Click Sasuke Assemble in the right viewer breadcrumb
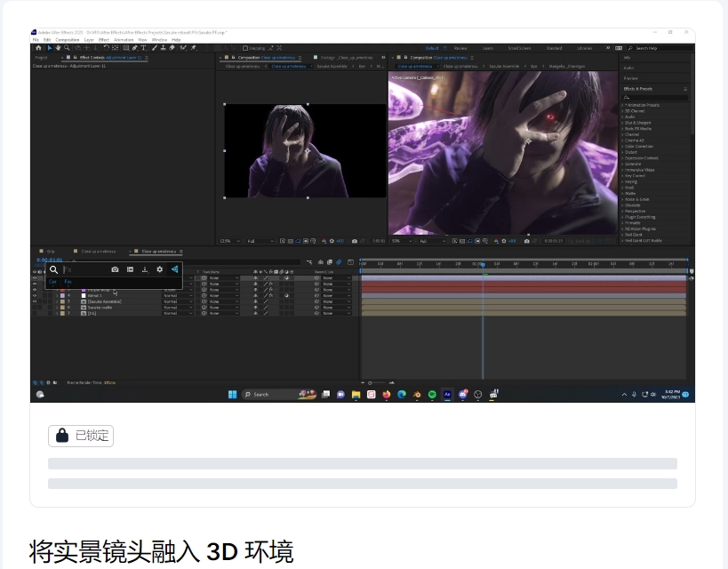This screenshot has width=728, height=569. (x=504, y=67)
